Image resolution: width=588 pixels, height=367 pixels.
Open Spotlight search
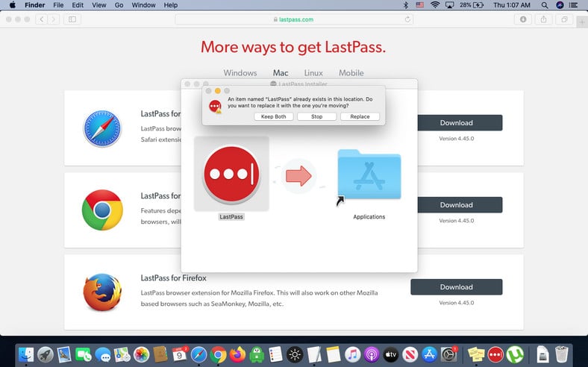545,5
